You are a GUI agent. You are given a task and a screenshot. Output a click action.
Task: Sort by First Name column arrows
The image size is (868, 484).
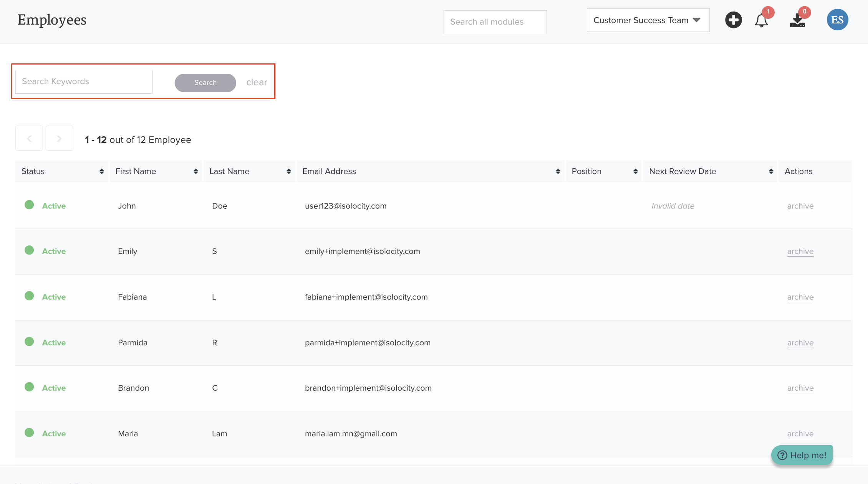pos(195,171)
